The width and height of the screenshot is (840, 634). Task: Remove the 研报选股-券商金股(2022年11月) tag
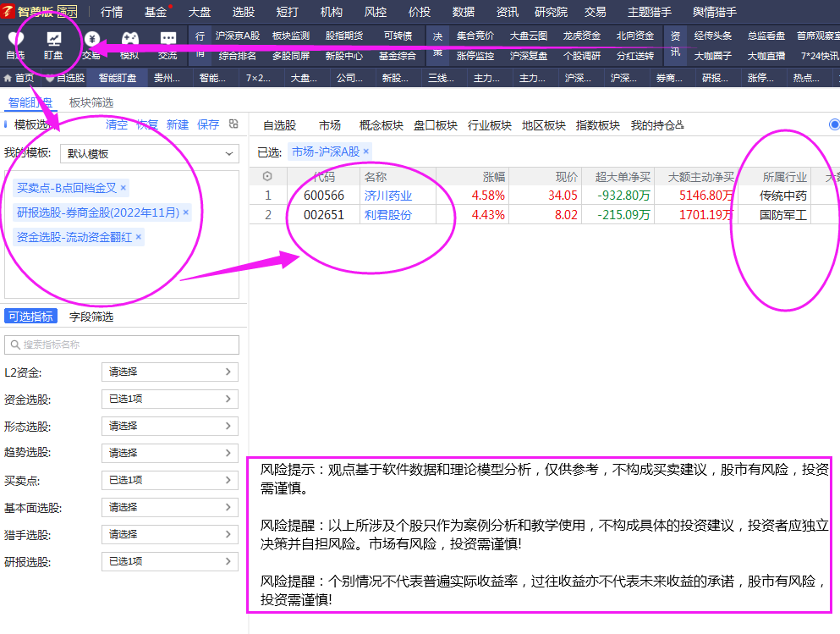pos(186,212)
